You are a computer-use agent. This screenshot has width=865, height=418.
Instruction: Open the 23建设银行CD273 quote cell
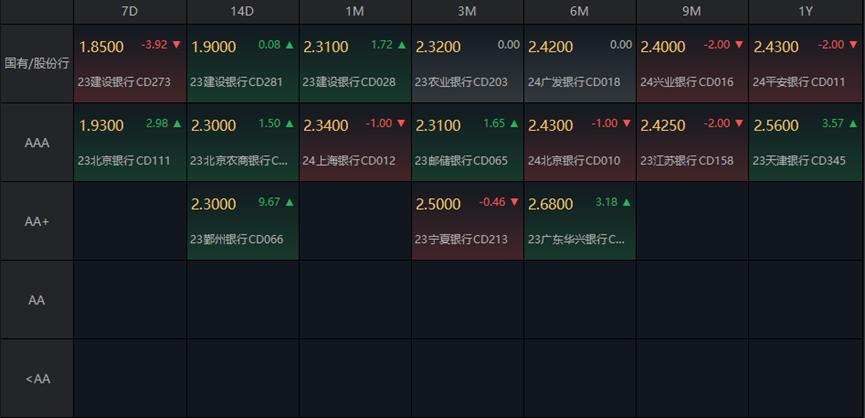coord(130,63)
